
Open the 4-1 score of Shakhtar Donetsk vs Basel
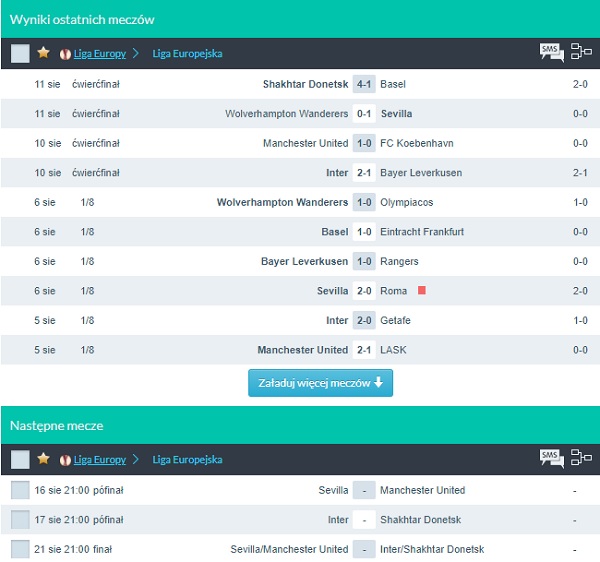tap(364, 84)
